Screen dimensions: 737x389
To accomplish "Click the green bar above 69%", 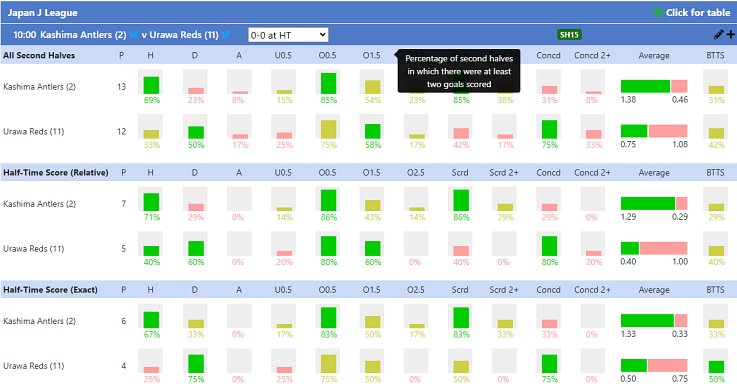I will pos(151,86).
